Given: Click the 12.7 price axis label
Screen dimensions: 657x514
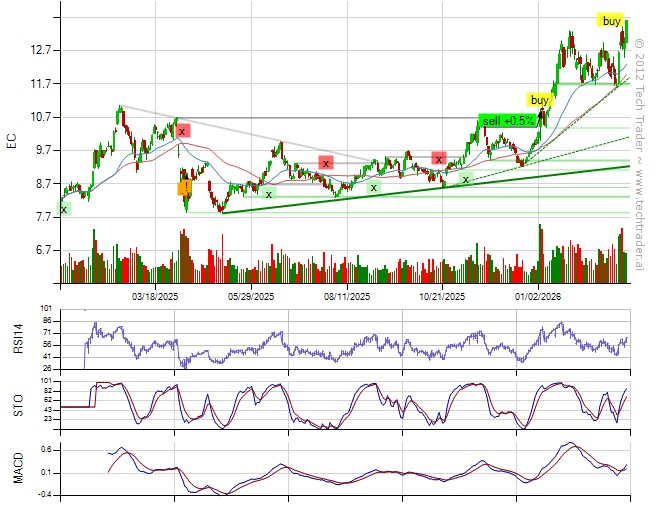Looking at the screenshot, I should tap(40, 50).
